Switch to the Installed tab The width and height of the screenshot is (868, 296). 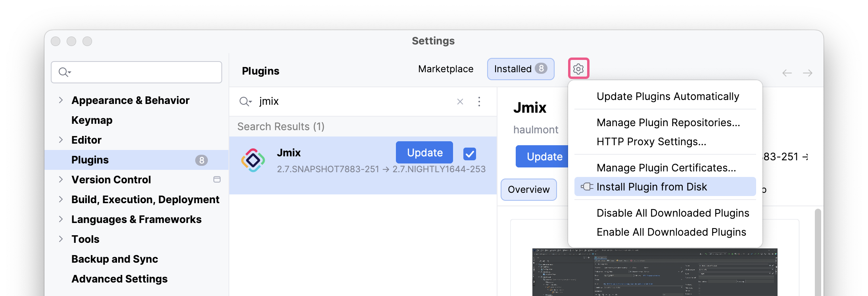pos(520,69)
